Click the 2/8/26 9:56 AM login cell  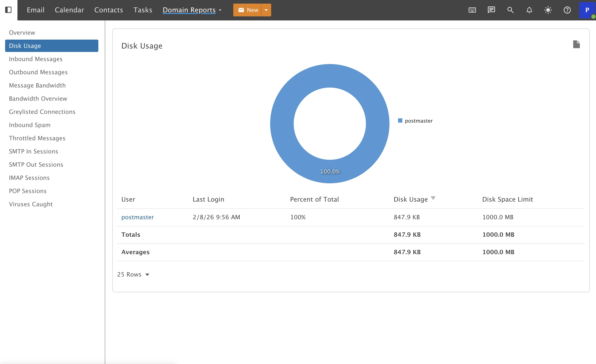click(x=216, y=217)
